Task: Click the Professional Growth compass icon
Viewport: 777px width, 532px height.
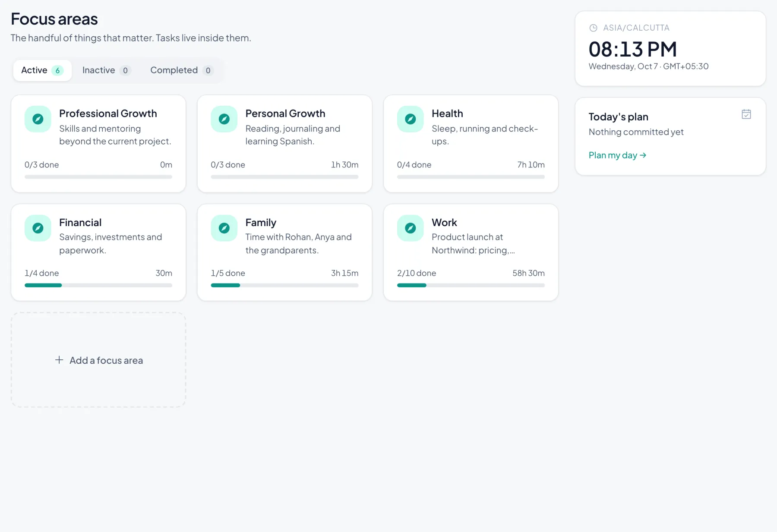Action: click(38, 119)
